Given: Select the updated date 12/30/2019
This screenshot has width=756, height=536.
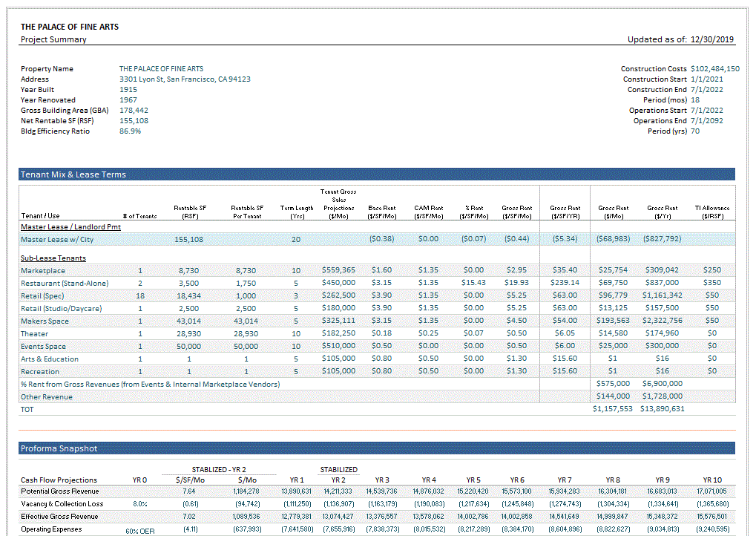Looking at the screenshot, I should point(711,39).
